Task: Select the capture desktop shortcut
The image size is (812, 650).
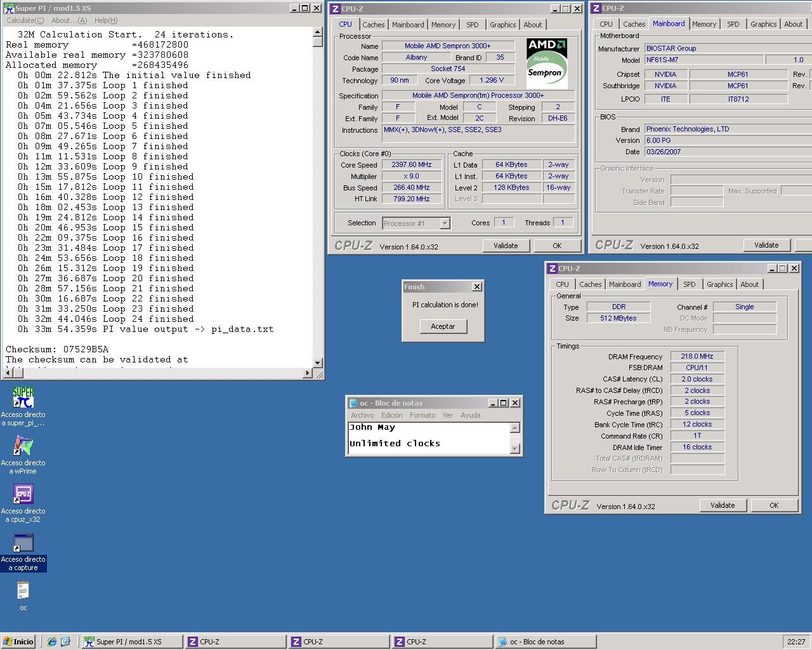Action: pos(23,551)
